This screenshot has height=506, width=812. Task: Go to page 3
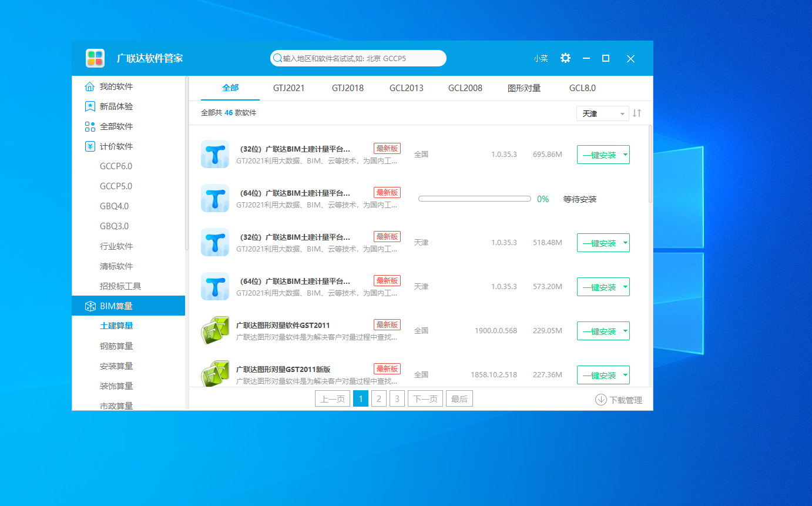pyautogui.click(x=397, y=399)
